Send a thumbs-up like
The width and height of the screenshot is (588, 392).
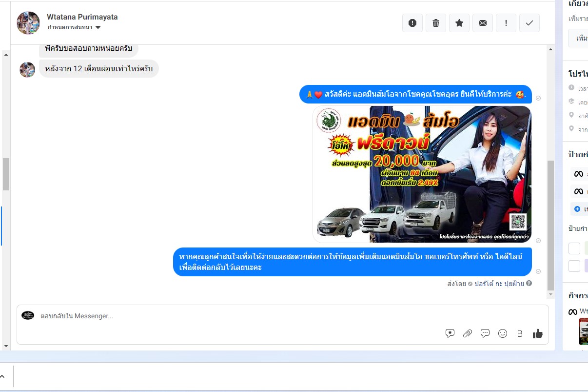point(538,333)
